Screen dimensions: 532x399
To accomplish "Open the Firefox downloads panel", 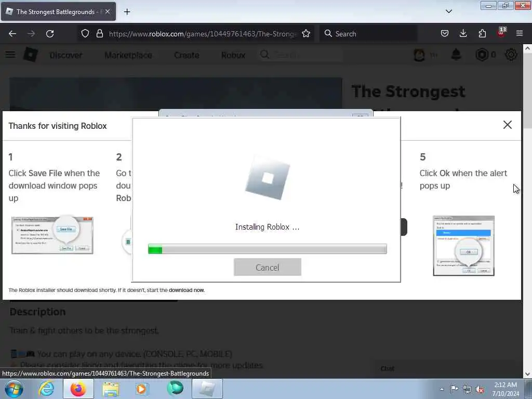I will [x=463, y=34].
